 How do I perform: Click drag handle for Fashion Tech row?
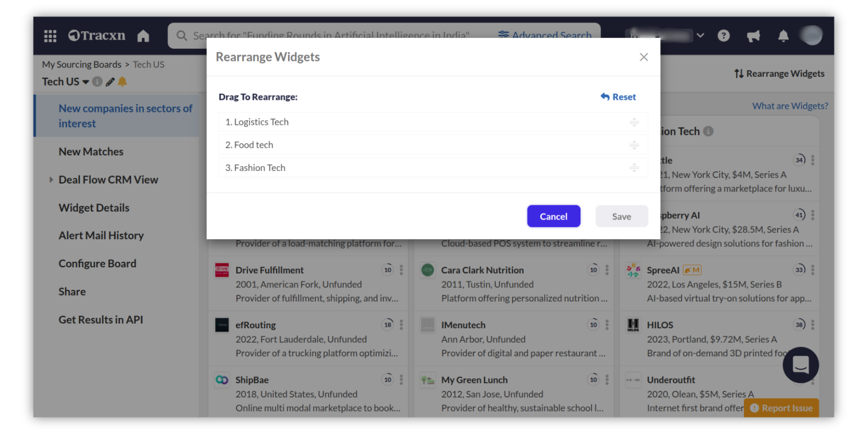pyautogui.click(x=634, y=168)
